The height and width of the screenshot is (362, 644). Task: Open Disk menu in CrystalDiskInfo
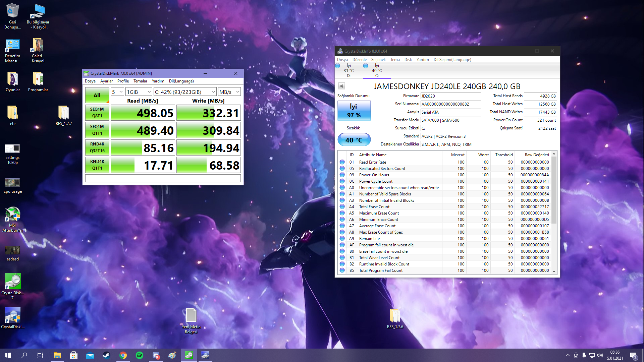pos(408,60)
